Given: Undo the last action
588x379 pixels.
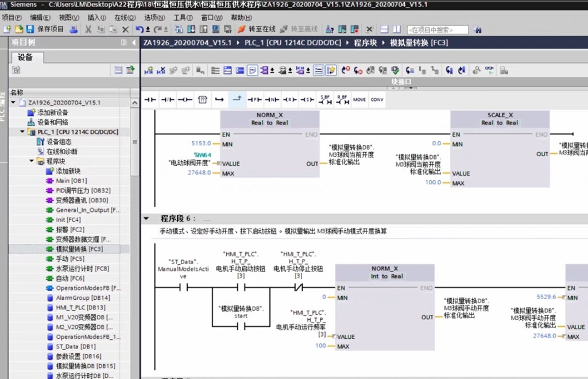Looking at the screenshot, I should point(140,29).
